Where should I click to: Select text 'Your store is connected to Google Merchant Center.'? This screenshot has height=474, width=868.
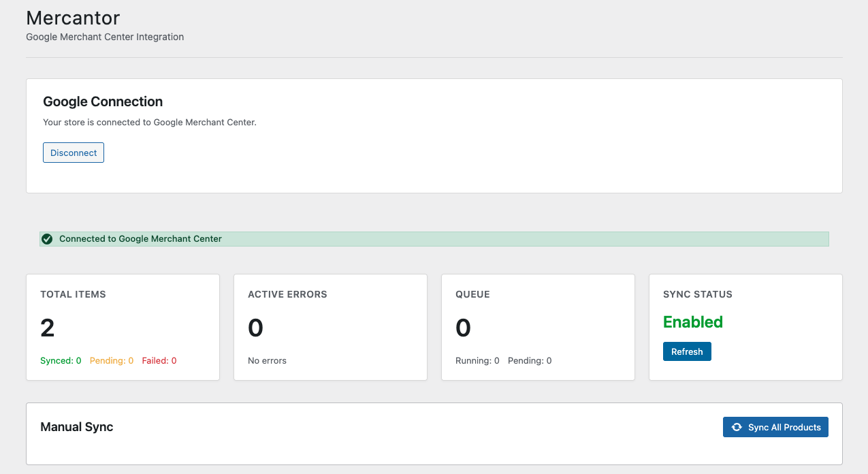coord(150,123)
